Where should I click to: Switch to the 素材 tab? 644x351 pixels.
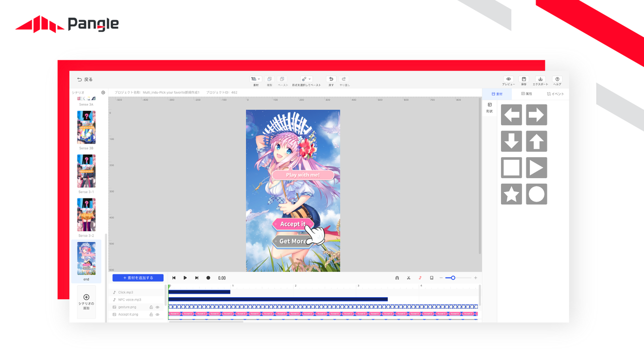(497, 94)
